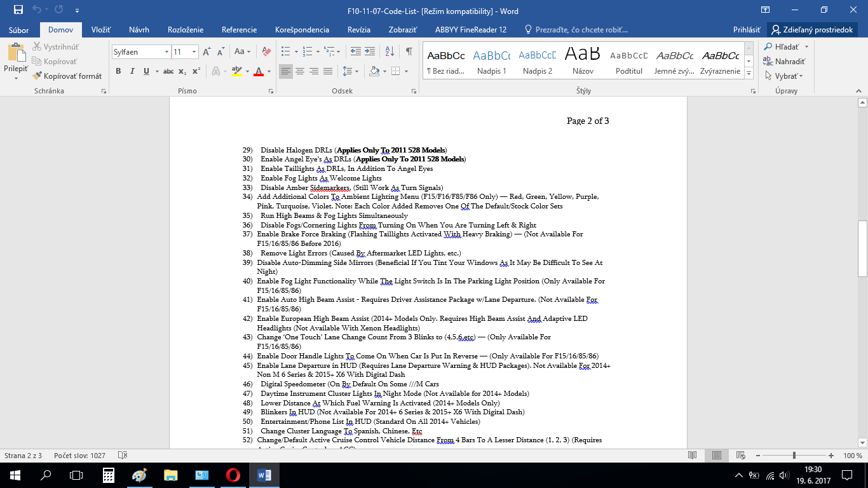Toggle Bold formatting in the ribbon
Viewport: 868px width, 488px height.
click(118, 71)
